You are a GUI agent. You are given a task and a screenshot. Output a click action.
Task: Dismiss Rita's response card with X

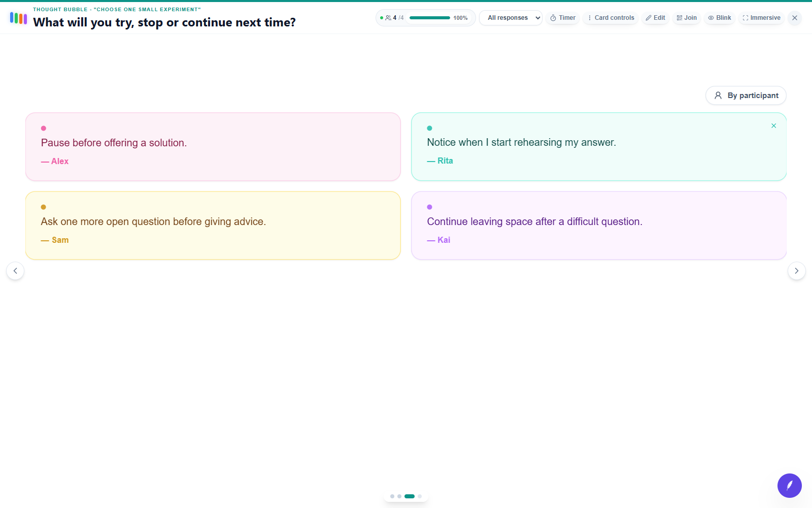click(x=774, y=126)
